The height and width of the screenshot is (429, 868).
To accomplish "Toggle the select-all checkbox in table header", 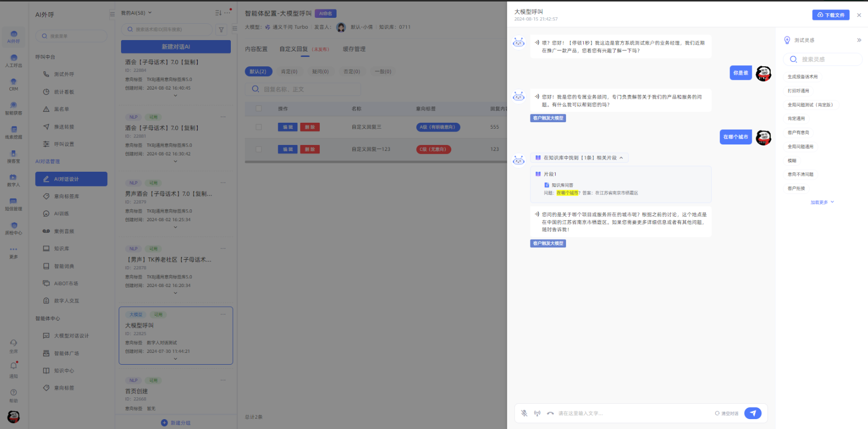I will pyautogui.click(x=259, y=108).
